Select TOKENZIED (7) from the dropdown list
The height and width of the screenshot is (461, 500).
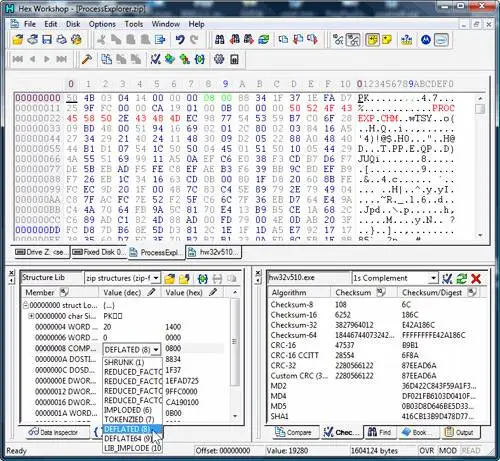coord(132,419)
